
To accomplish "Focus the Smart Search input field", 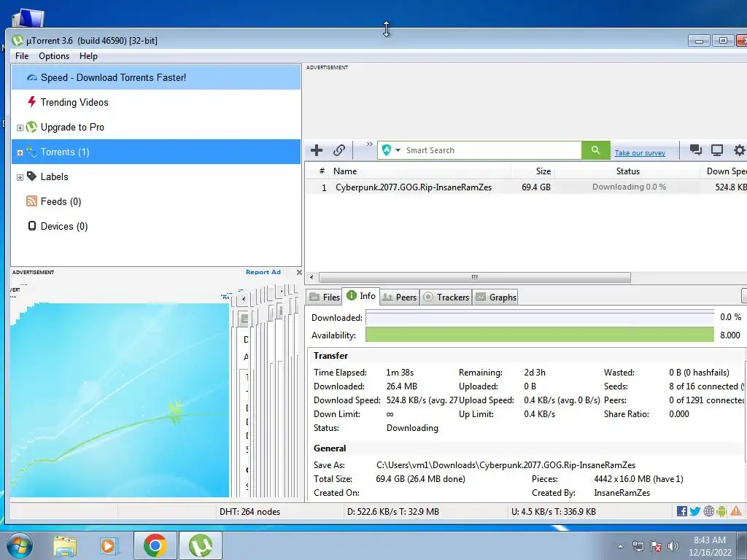I will click(492, 150).
